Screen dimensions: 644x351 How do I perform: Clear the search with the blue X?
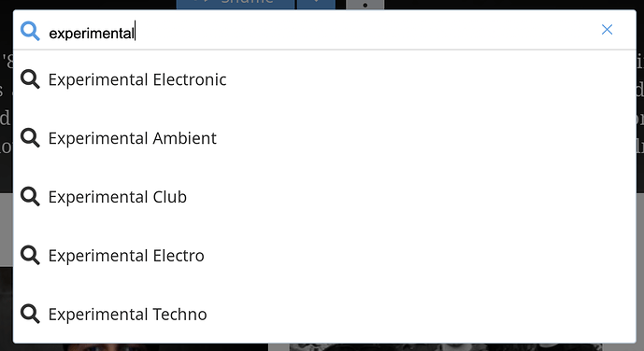(607, 30)
